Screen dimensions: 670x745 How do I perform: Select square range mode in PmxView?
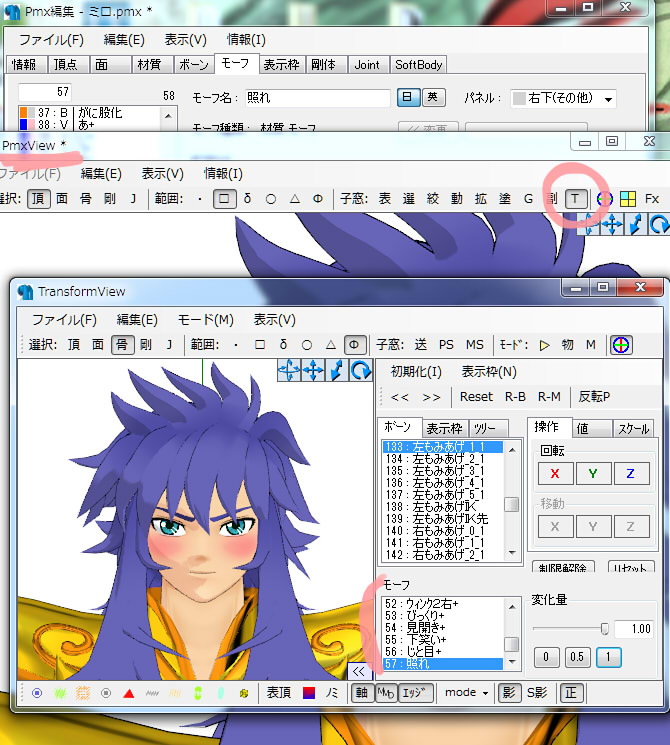click(224, 199)
